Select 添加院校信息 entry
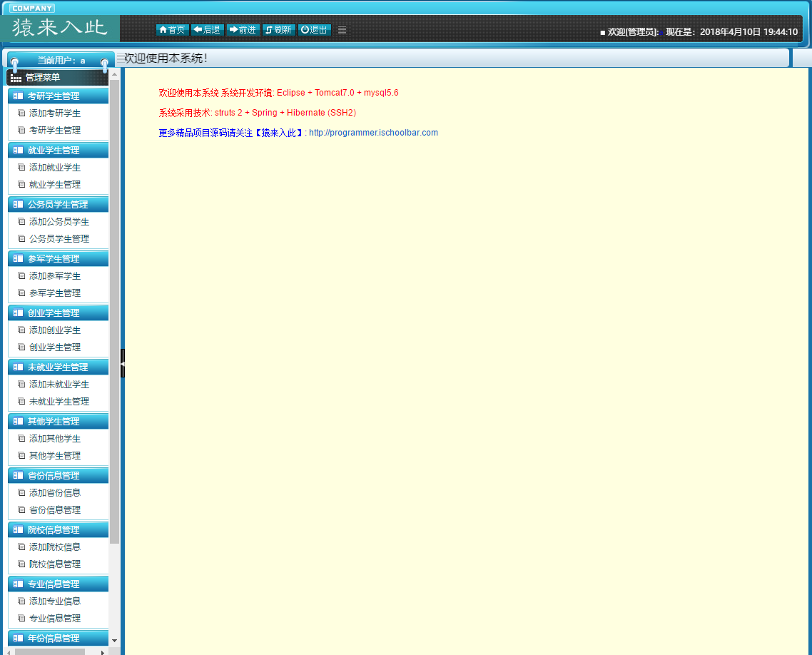The height and width of the screenshot is (655, 812). point(54,547)
